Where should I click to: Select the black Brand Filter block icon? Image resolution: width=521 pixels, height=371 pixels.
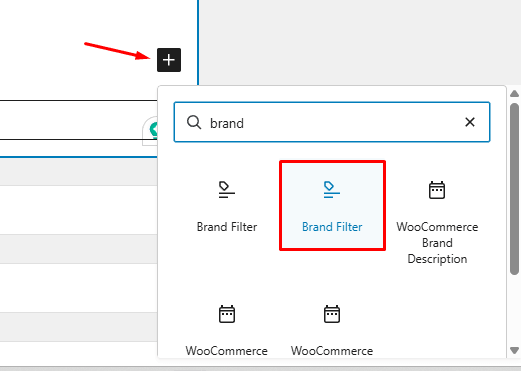[x=227, y=190]
